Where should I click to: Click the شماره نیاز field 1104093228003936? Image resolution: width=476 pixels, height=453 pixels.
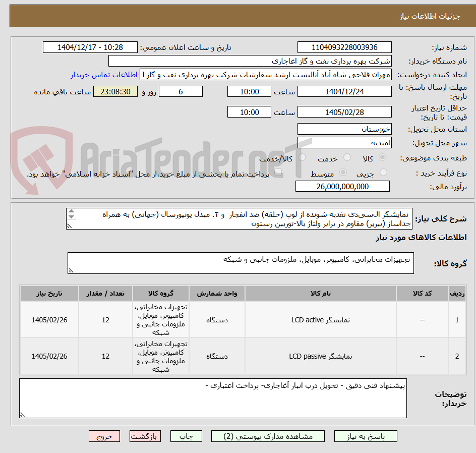point(344,47)
